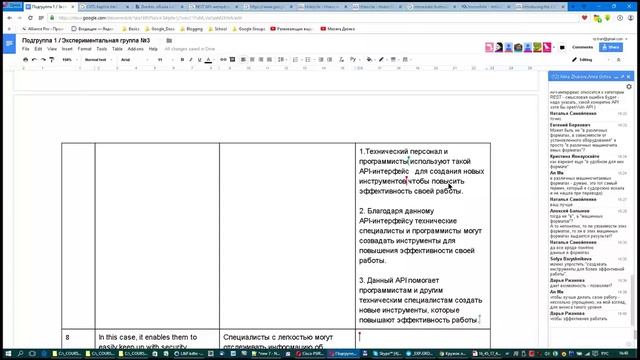Click the pink first collaborator avatar

489,47
